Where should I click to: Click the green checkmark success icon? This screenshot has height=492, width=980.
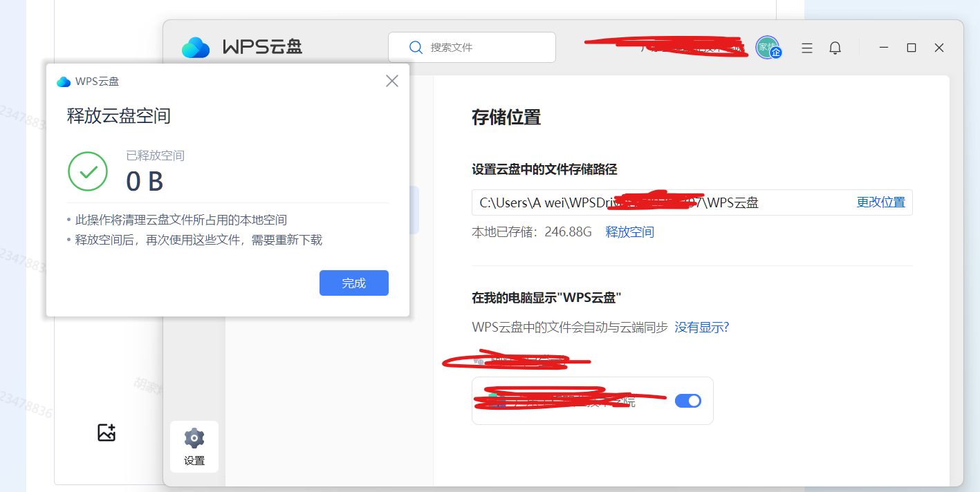88,171
